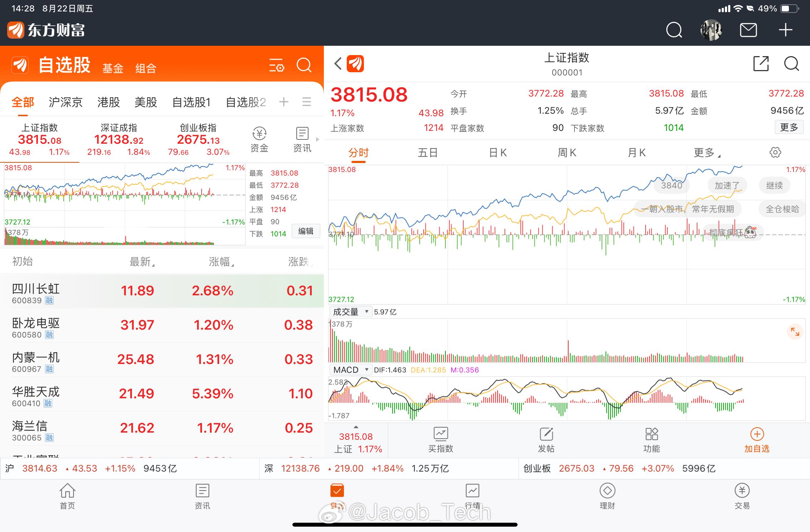Open the 创业板指 index card
Viewport: 810px width, 532px height.
pyautogui.click(x=198, y=139)
